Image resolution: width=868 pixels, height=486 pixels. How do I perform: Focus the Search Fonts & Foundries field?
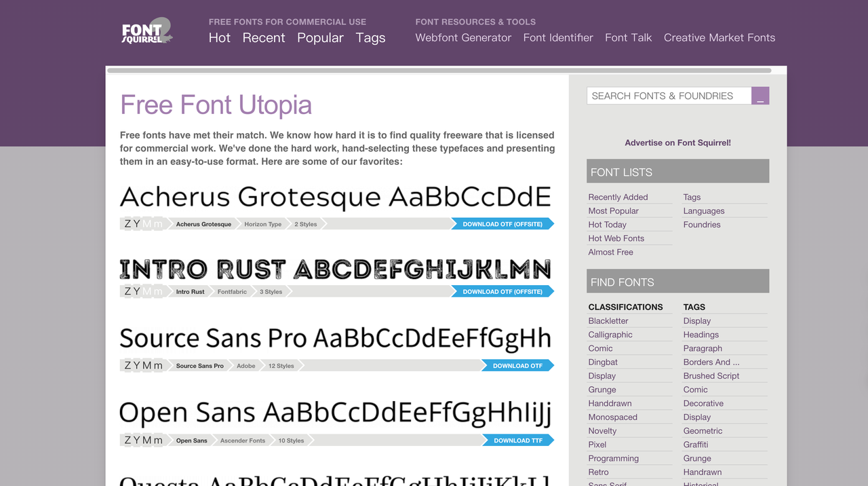(669, 96)
